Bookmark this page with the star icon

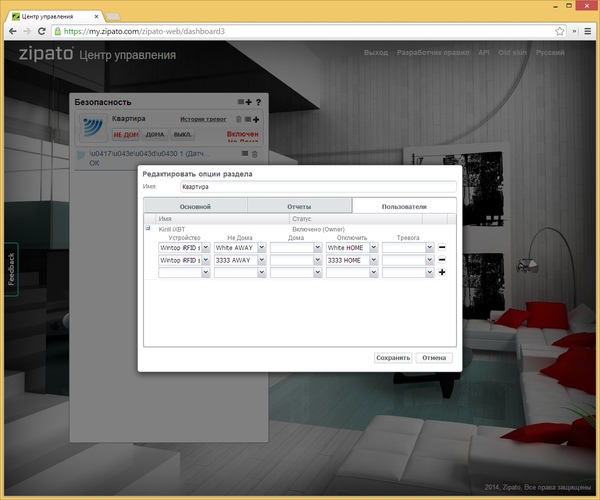[x=559, y=31]
